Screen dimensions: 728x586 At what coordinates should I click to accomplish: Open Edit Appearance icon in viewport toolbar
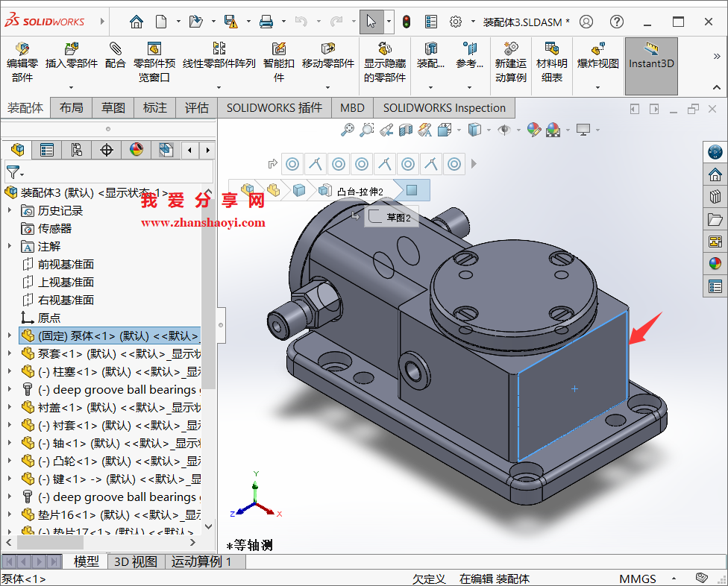pos(534,130)
